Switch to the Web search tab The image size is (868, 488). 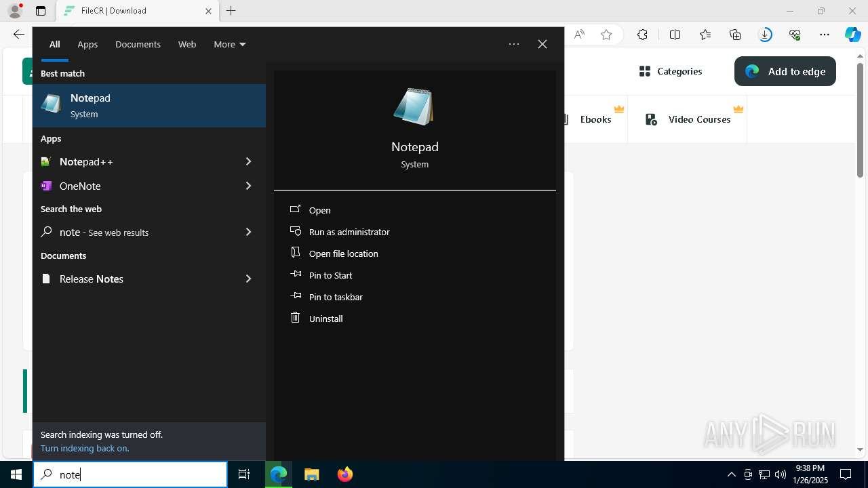187,44
